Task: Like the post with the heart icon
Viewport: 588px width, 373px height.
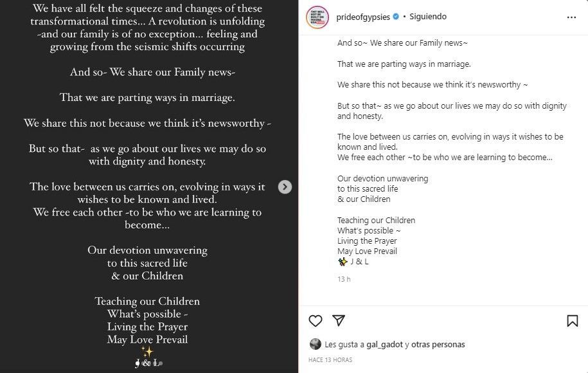Action: tap(316, 320)
